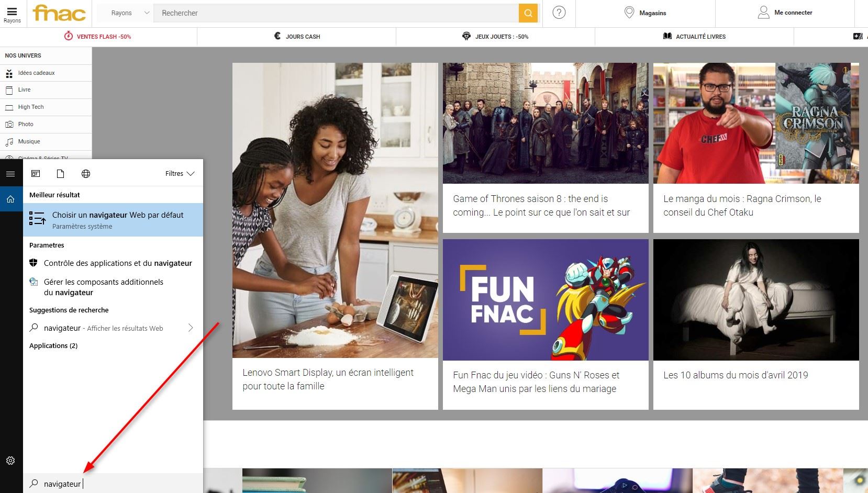This screenshot has height=493, width=868.
Task: Open Les 10 albums du mois d'avril article
Action: point(736,375)
